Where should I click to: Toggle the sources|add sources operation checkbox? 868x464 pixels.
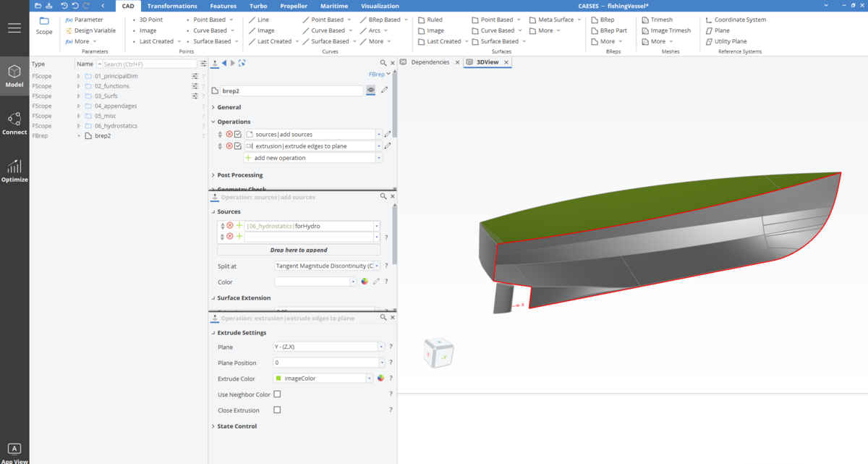coord(238,134)
